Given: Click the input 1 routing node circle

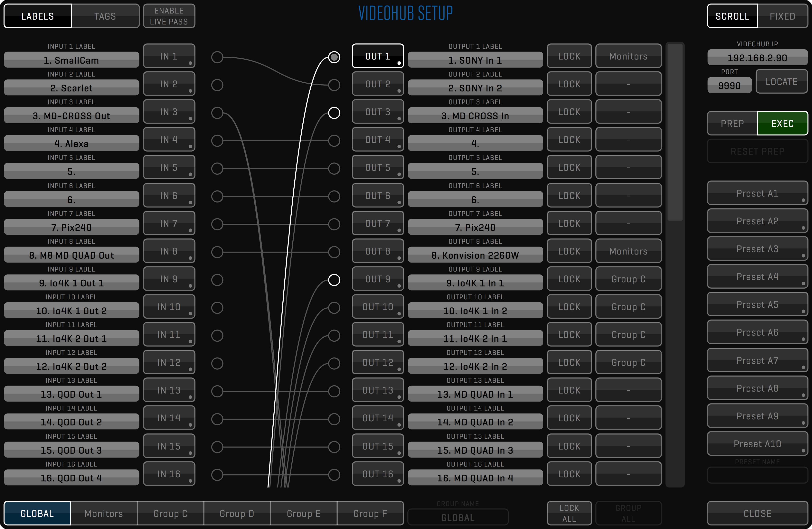Looking at the screenshot, I should click(217, 57).
